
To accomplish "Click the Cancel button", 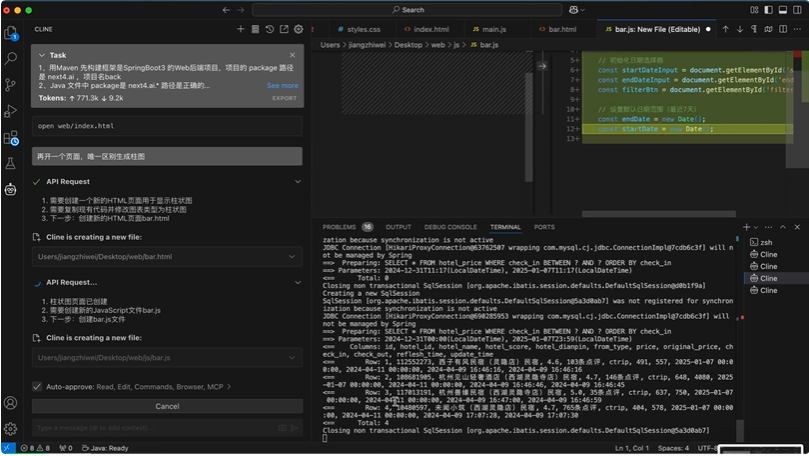I will [x=167, y=406].
